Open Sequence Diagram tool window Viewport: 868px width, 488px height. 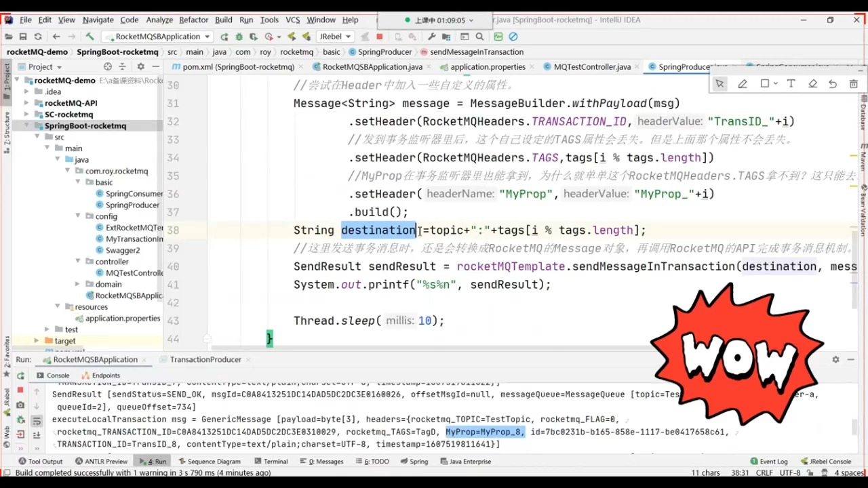tap(209, 462)
